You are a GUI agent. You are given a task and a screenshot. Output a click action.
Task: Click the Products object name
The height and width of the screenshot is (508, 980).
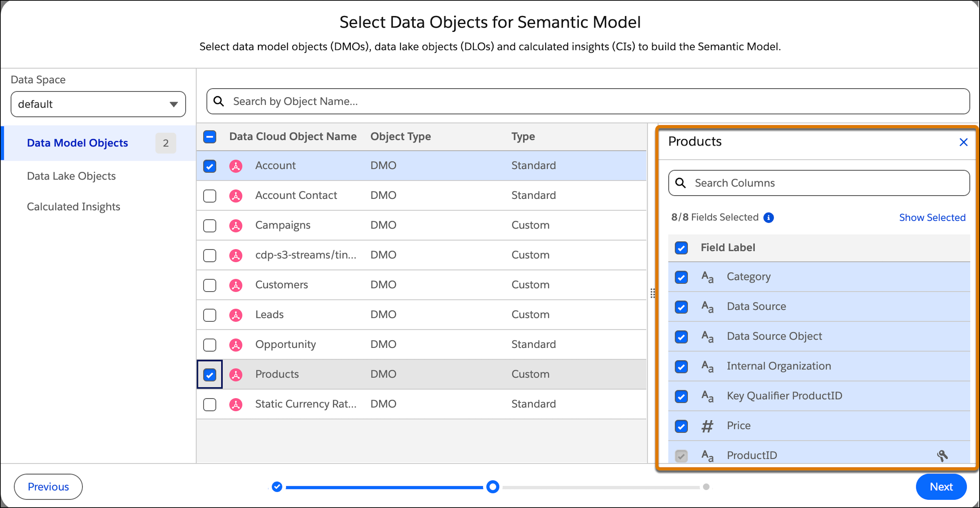click(276, 374)
